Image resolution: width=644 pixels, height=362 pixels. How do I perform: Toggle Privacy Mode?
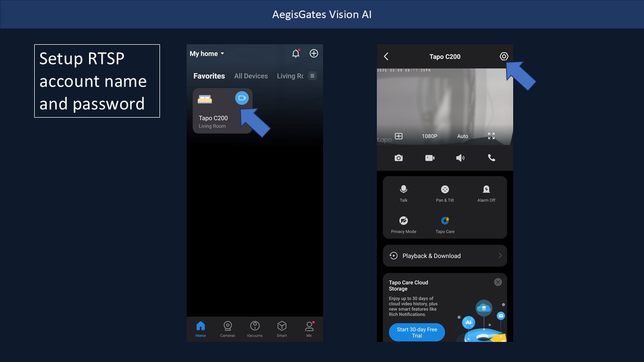click(404, 225)
